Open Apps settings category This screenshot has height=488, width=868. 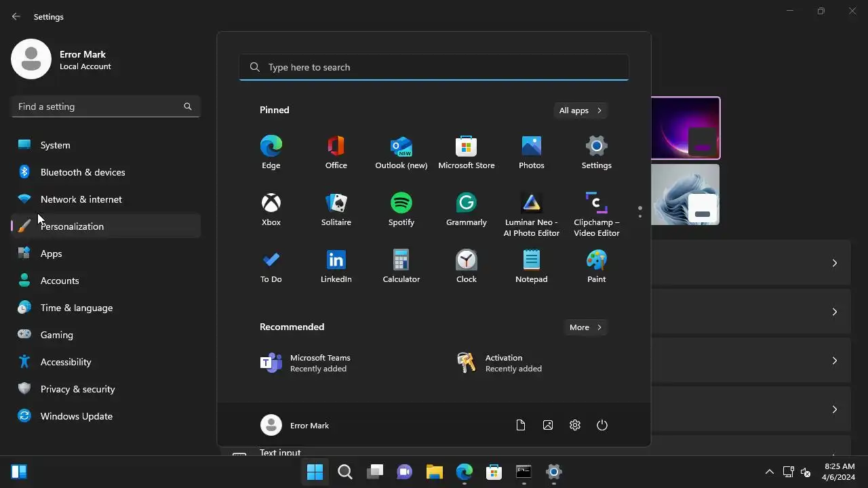pos(106,253)
